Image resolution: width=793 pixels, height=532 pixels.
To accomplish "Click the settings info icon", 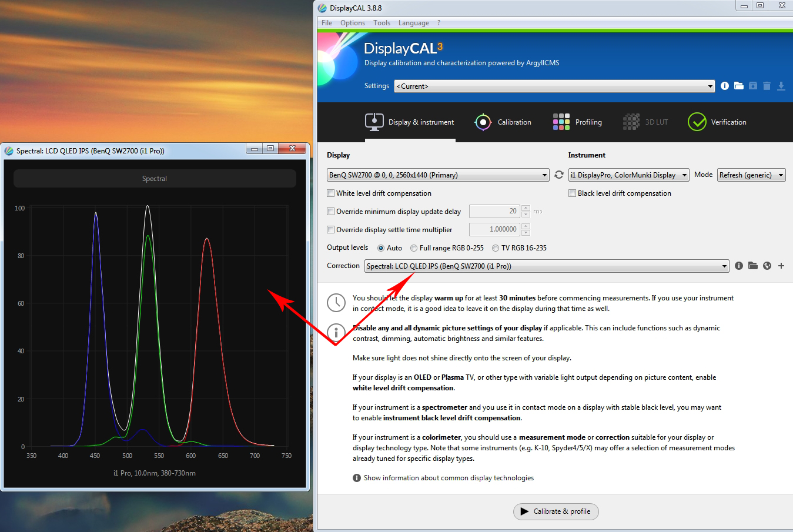I will click(x=724, y=86).
